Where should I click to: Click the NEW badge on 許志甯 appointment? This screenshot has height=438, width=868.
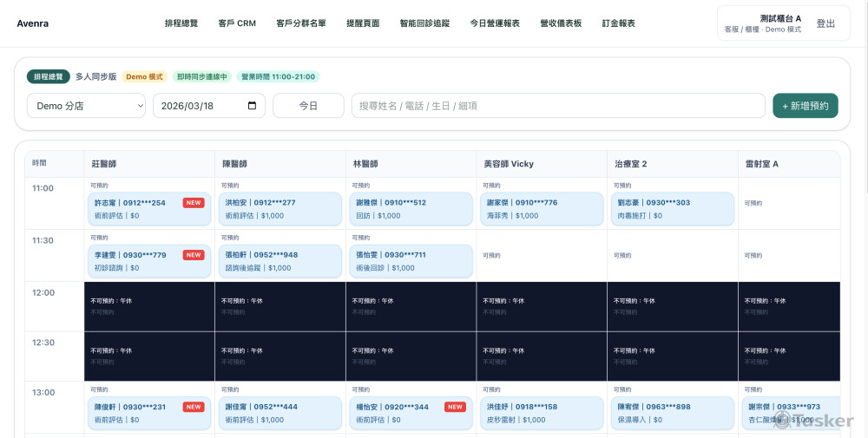coord(194,203)
